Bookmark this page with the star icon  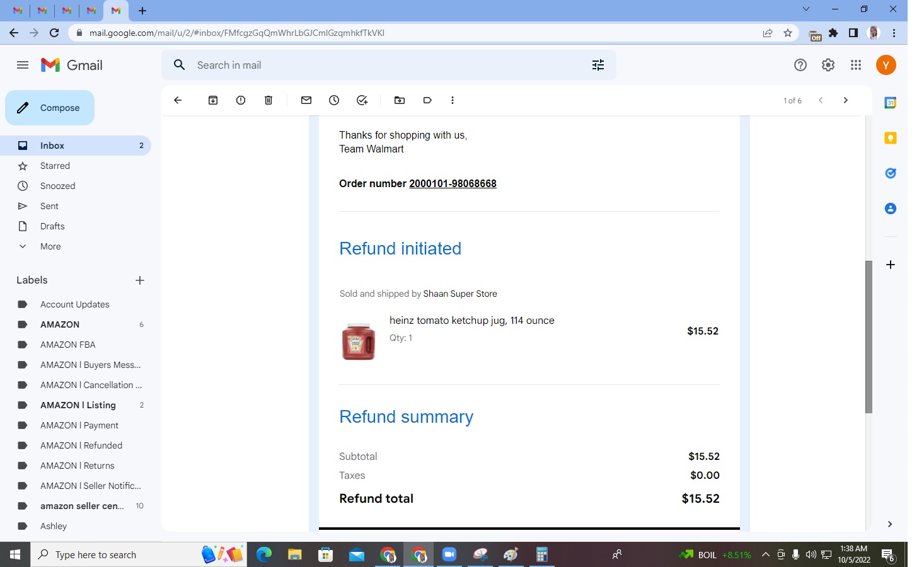click(788, 33)
